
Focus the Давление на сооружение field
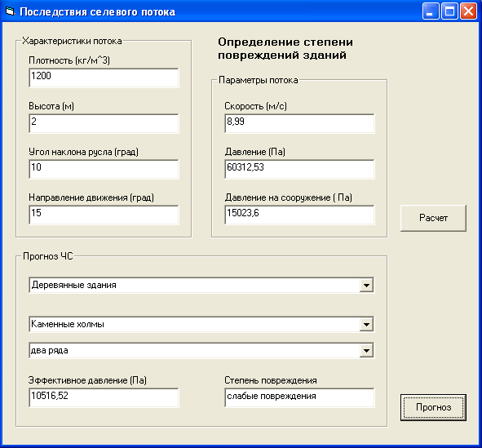299,215
